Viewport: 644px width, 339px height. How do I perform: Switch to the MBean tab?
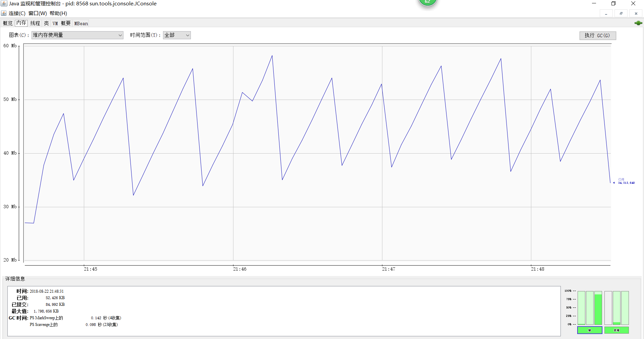coord(81,23)
